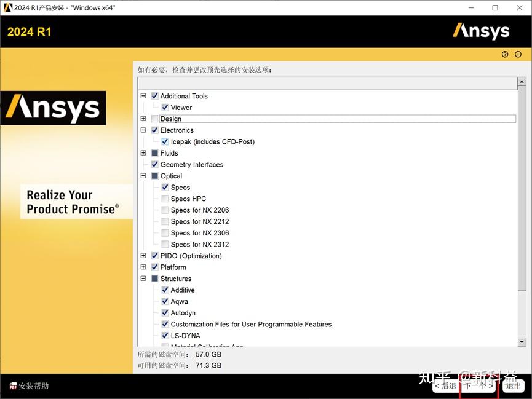The image size is (532, 399).
Task: Check Speos for NX 2206
Action: point(165,210)
